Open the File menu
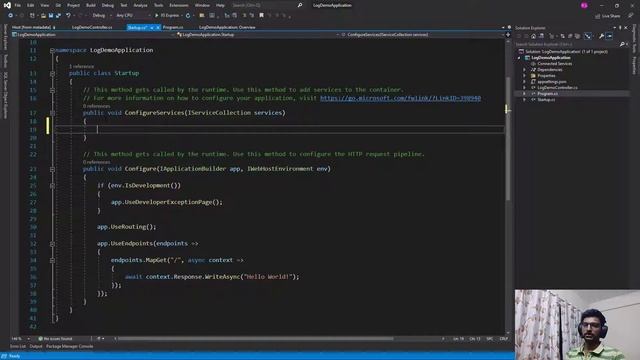The image size is (640, 360). (x=18, y=5)
